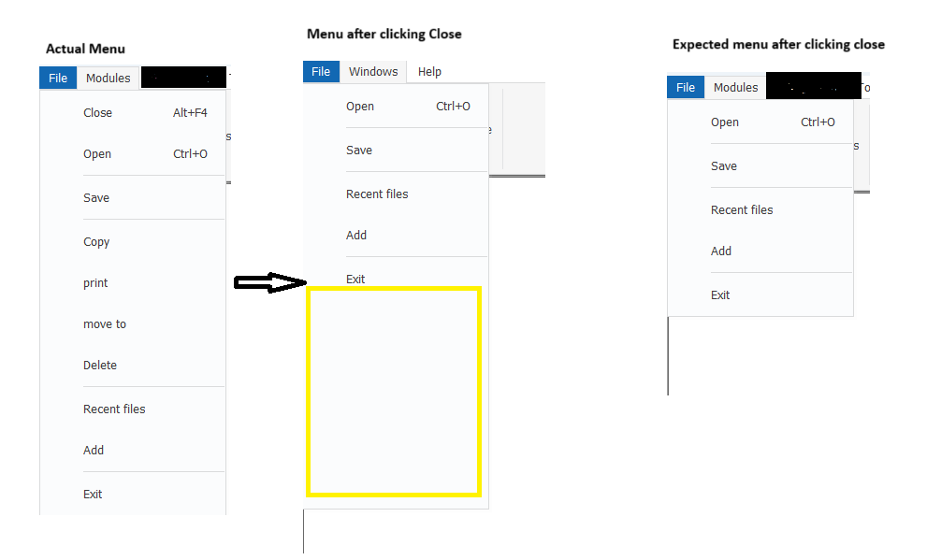The width and height of the screenshot is (941, 560).
Task: Open the Modules menu in Actual Menu bar
Action: coord(108,78)
